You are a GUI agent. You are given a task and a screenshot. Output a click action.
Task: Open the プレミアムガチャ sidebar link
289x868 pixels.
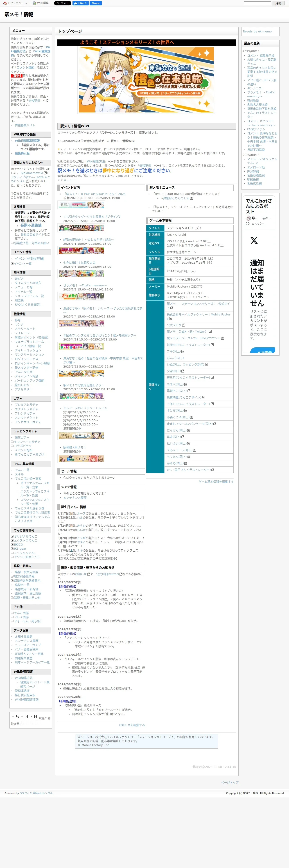26,405
